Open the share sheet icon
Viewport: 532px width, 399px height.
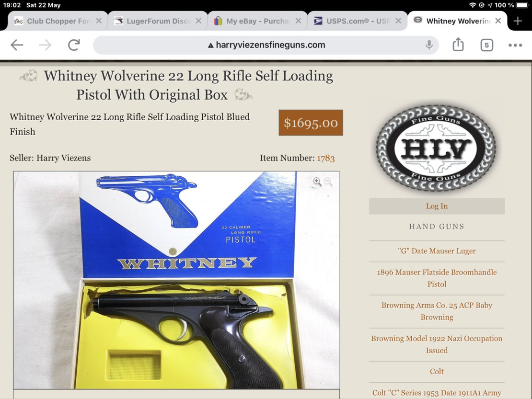[x=458, y=45]
